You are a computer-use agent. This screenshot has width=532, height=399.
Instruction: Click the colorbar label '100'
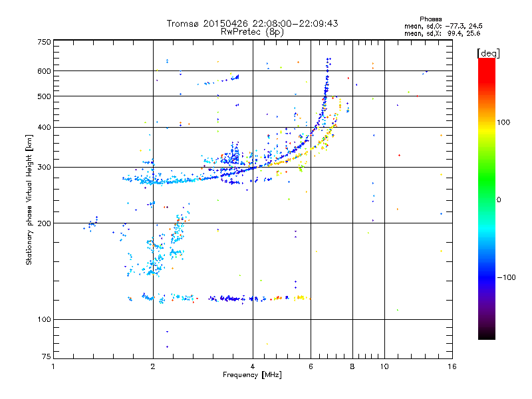(x=503, y=122)
